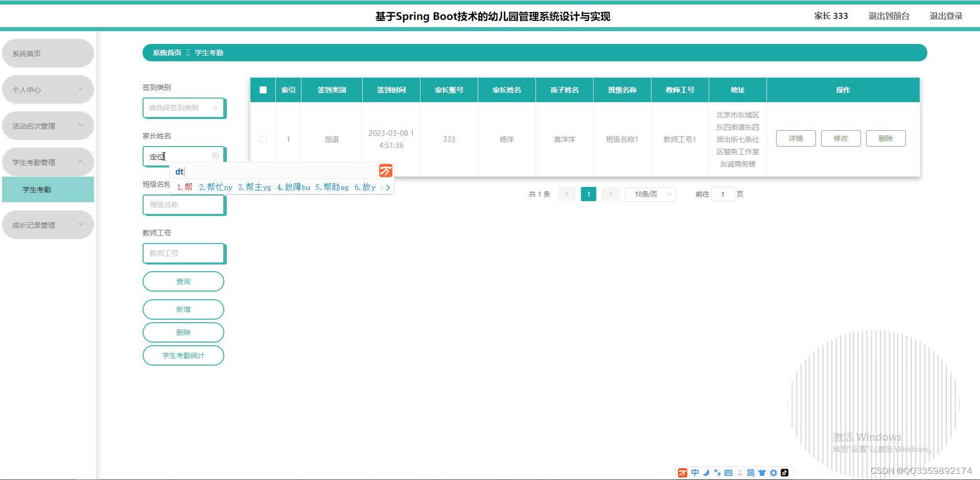Choose IME candidate 3.帮主
This screenshot has height=480, width=980.
(x=254, y=187)
